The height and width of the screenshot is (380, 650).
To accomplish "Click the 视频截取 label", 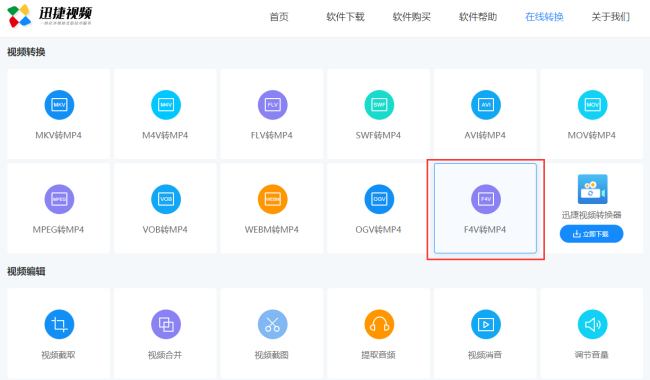I will 58,355.
